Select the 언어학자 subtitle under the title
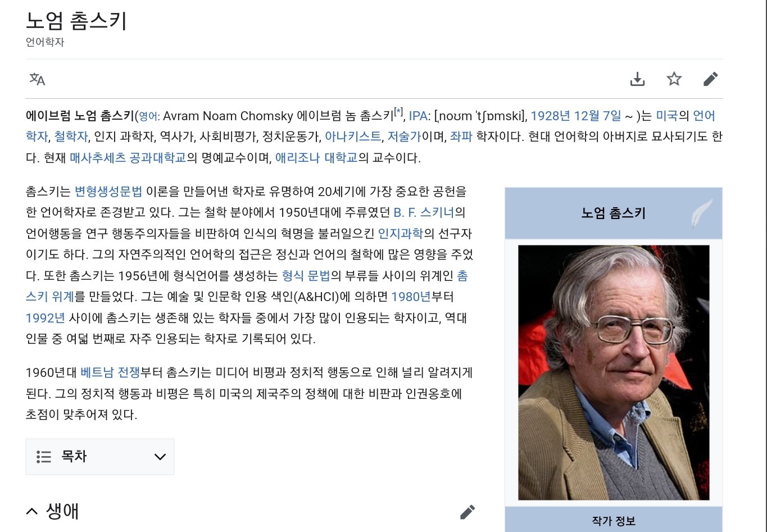 [x=45, y=42]
